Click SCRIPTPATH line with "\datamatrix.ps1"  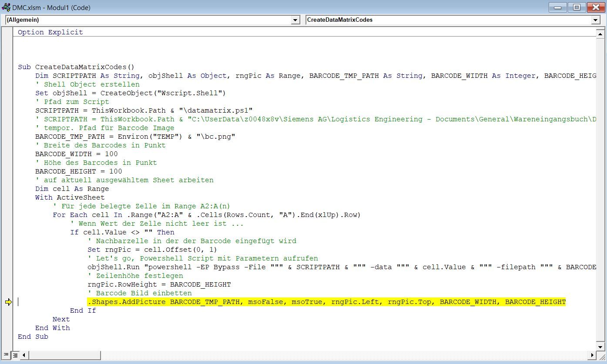(144, 110)
